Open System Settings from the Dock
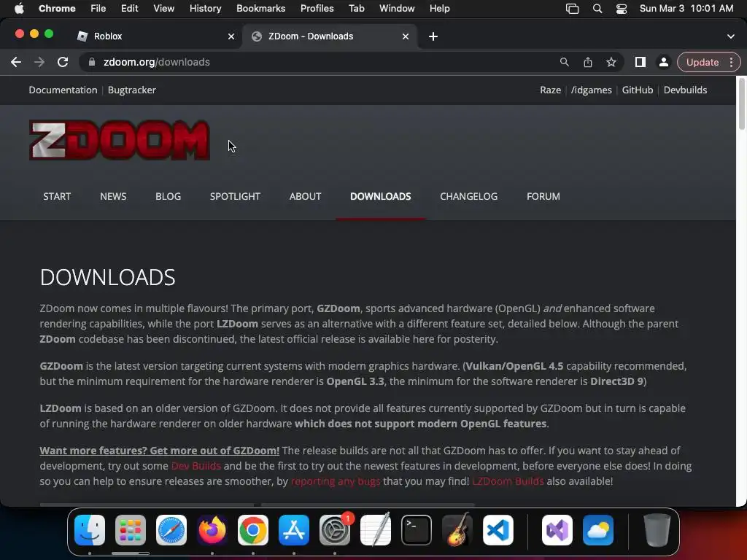747x560 pixels. click(334, 530)
